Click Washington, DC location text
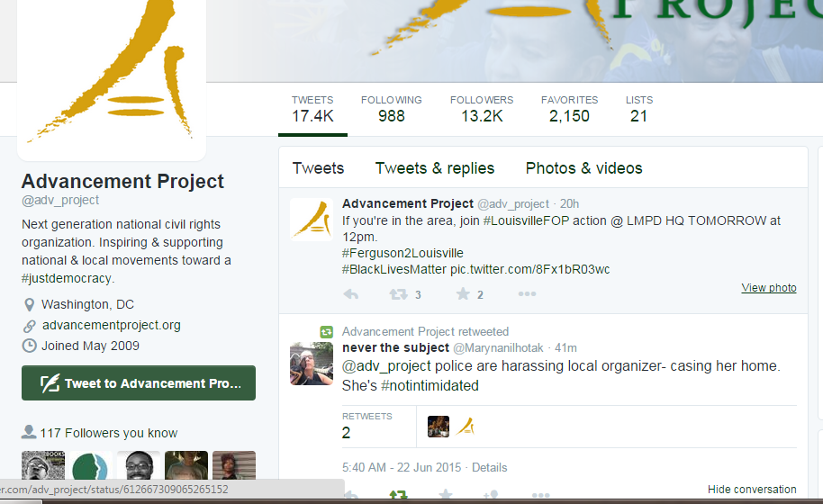Screen dimensions: 823x504 point(87,305)
